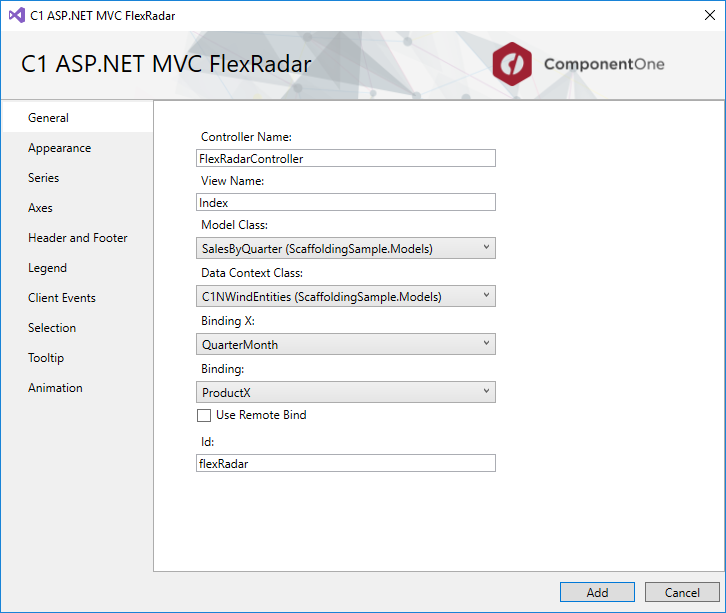Click the Use Remote Bind label text
Viewport: 726px width, 613px height.
(x=261, y=415)
